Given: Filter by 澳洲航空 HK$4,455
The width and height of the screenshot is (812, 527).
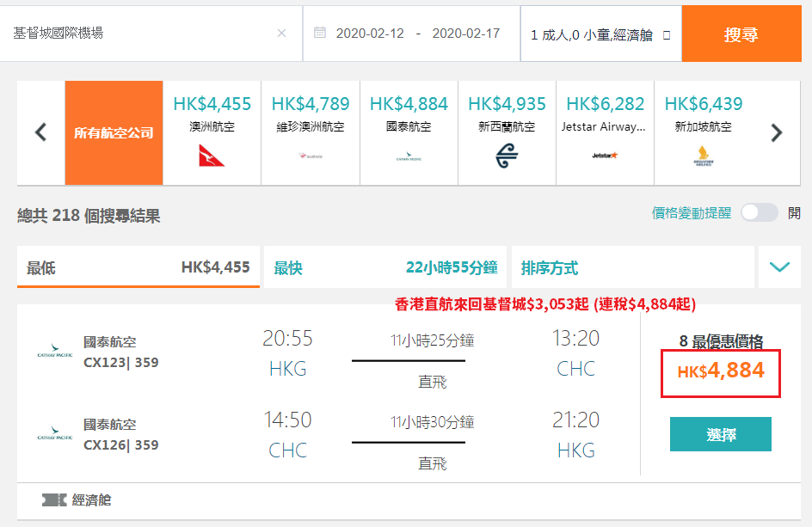Looking at the screenshot, I should click(212, 132).
